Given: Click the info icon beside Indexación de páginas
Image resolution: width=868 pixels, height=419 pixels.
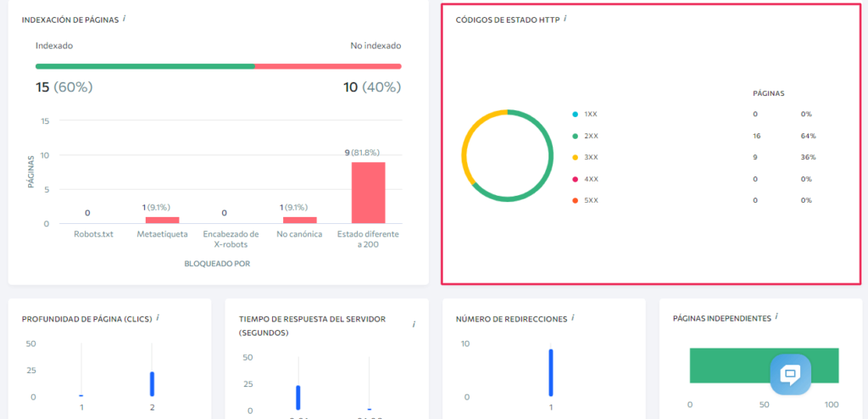Looking at the screenshot, I should point(125,18).
